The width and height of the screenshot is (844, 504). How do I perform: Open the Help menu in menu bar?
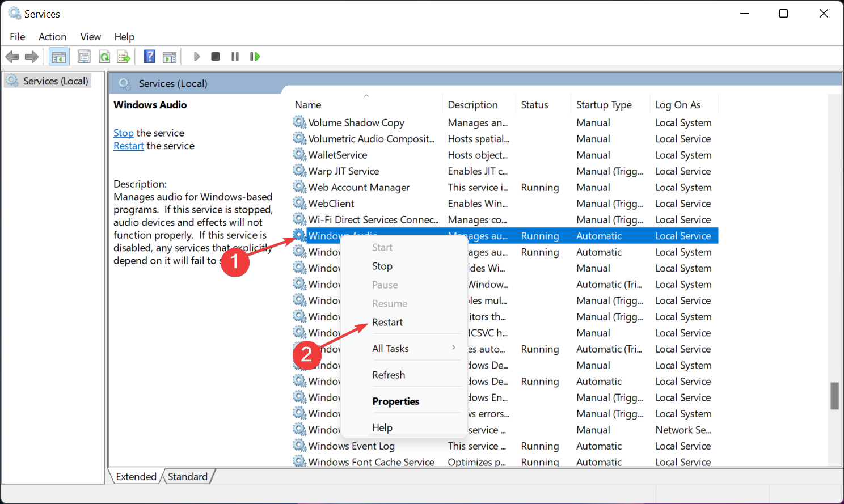[124, 37]
